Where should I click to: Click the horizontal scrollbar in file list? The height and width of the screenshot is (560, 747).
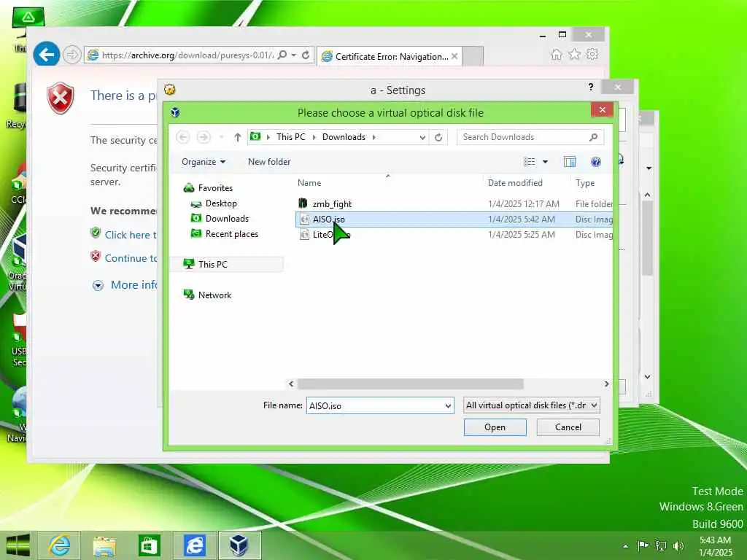410,384
